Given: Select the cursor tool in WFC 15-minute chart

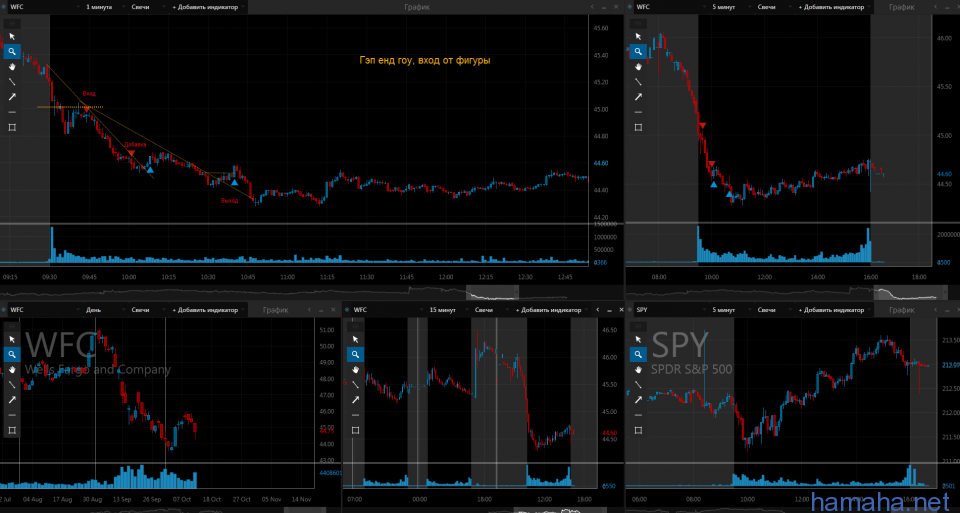Looking at the screenshot, I should click(x=355, y=339).
